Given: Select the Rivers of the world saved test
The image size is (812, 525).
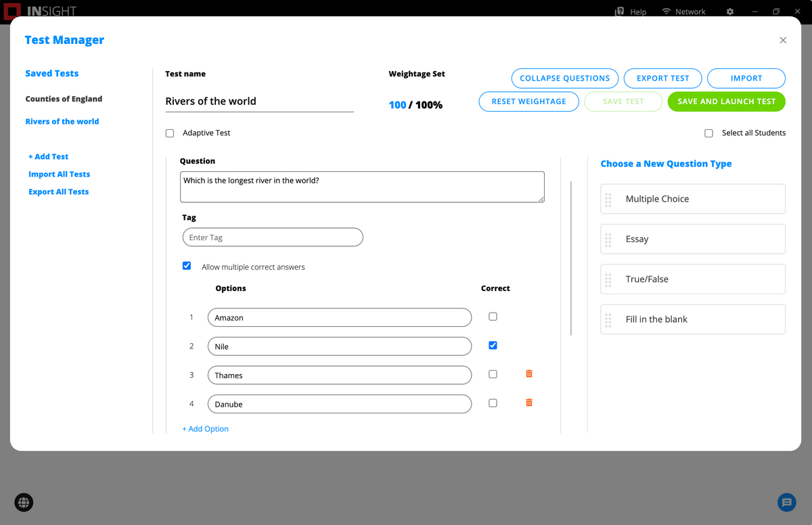Looking at the screenshot, I should coord(62,122).
